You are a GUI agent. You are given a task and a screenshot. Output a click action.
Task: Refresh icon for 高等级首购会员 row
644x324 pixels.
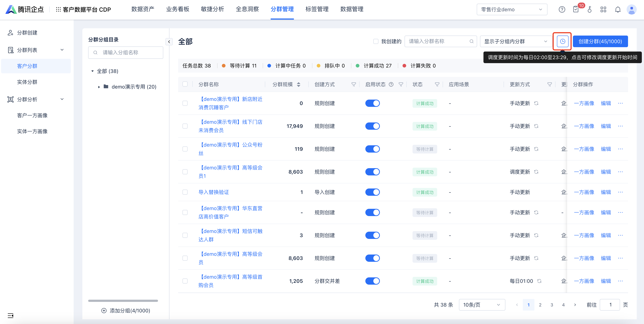[539, 281]
